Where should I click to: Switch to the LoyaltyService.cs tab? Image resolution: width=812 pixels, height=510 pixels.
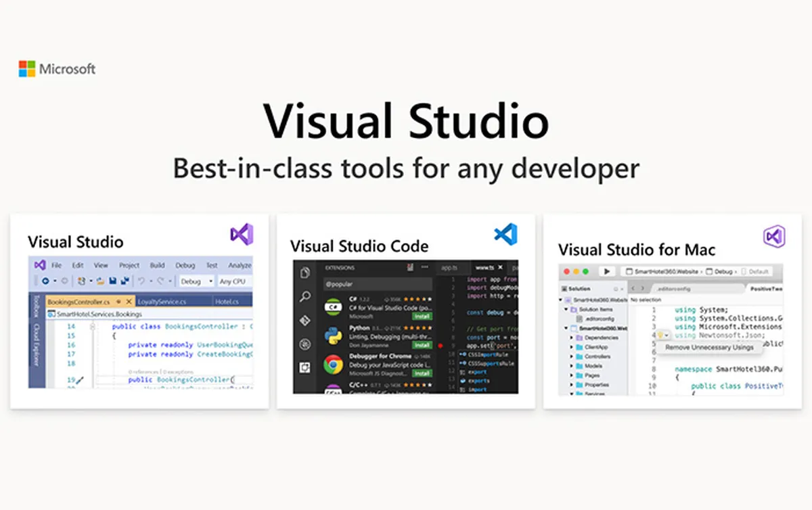[174, 302]
